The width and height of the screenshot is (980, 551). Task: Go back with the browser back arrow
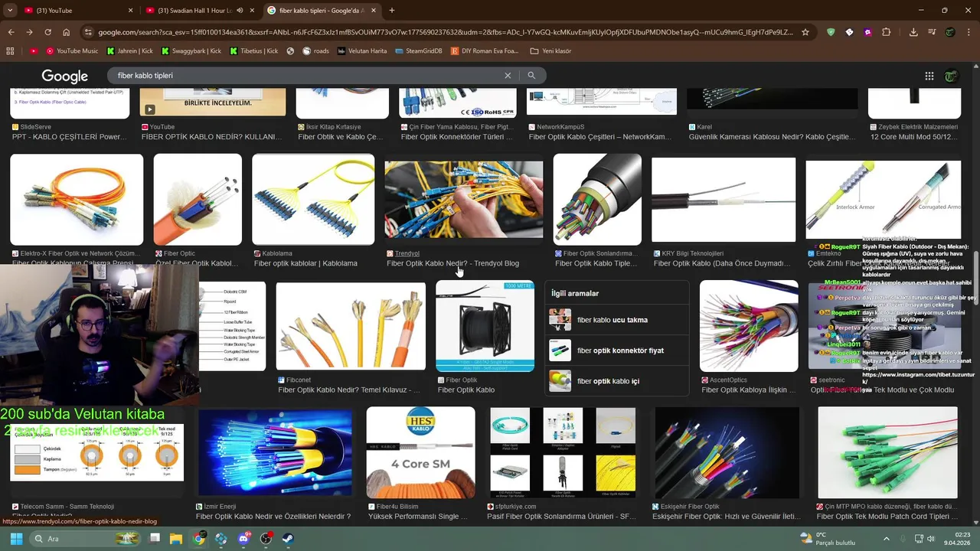coord(11,32)
